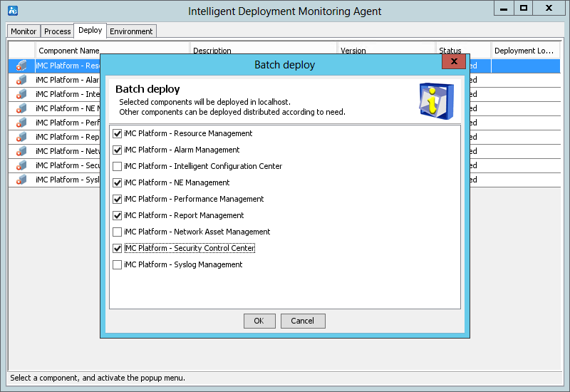The image size is (570, 392).
Task: Click the Intelligent Configuration row component icon
Action: (21, 94)
